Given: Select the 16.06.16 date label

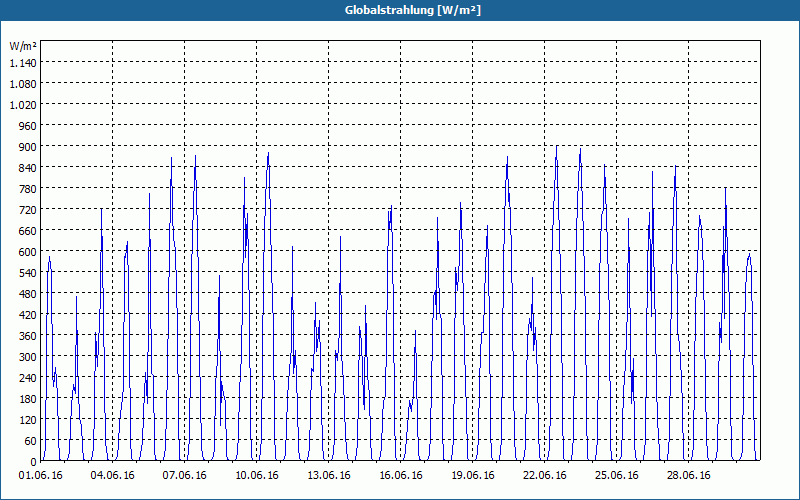Looking at the screenshot, I should pos(401,476).
